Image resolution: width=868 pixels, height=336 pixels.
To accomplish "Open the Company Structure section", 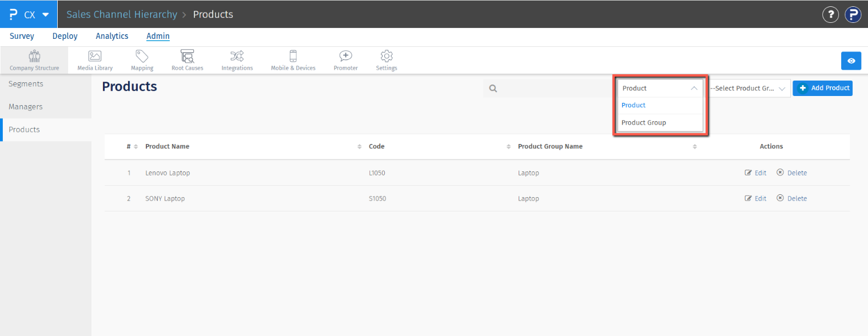I will point(34,60).
